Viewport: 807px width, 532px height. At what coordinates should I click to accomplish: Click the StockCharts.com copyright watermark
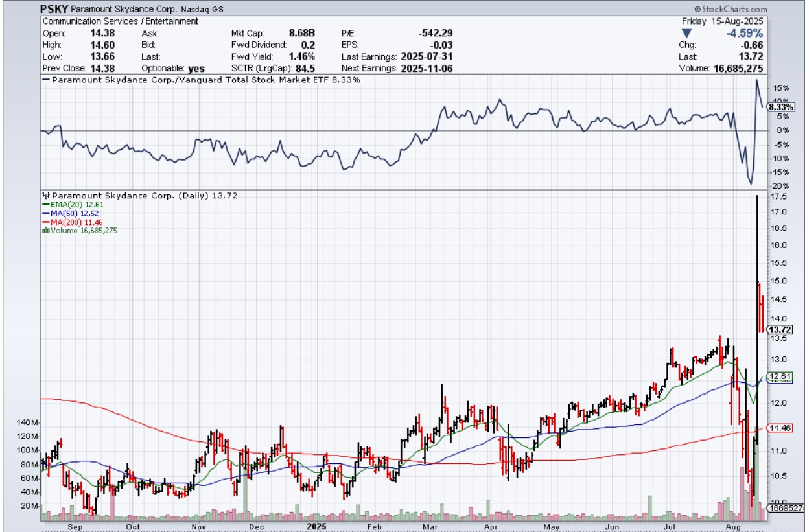pos(730,9)
